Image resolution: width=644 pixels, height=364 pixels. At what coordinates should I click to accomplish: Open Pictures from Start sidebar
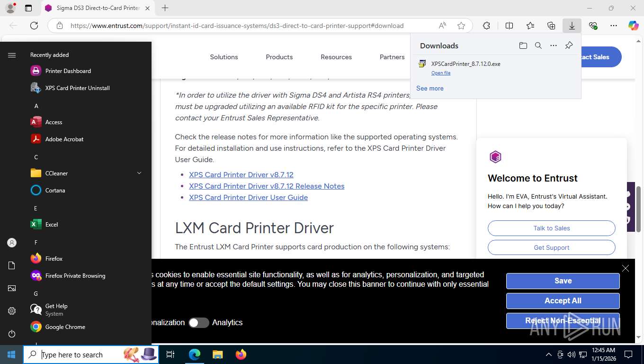pos(12,288)
